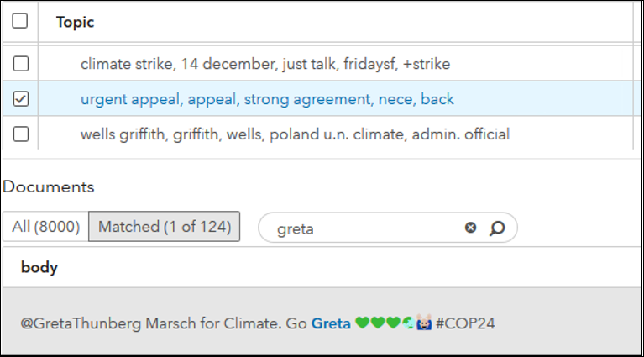Click the #COP24 hashtag text
Image resolution: width=644 pixels, height=357 pixels.
pos(465,323)
